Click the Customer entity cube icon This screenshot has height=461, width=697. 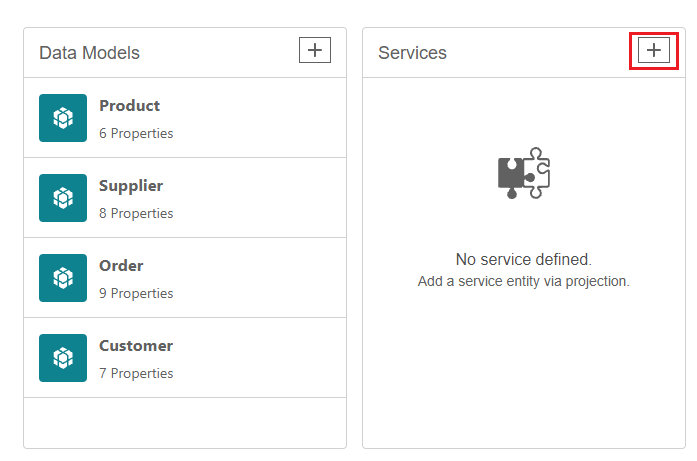coord(63,358)
